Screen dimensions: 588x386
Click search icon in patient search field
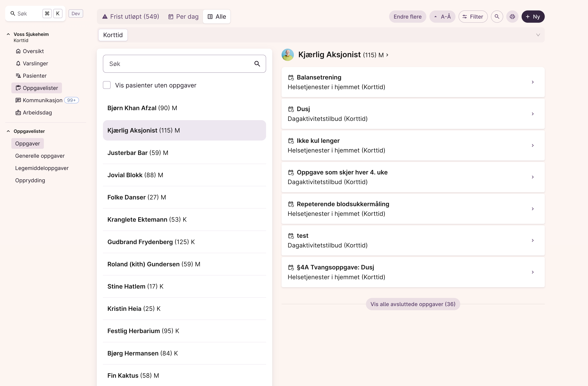(257, 64)
